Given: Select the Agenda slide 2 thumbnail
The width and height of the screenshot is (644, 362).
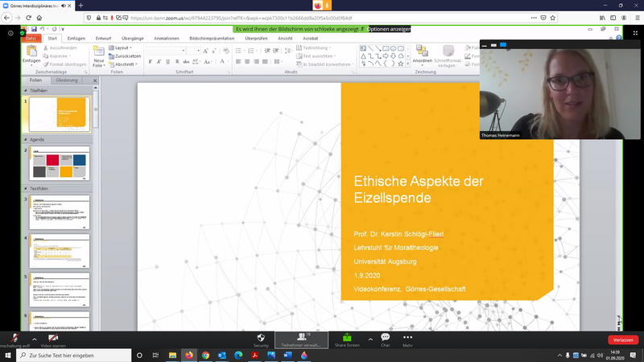Looking at the screenshot, I should pyautogui.click(x=60, y=162).
